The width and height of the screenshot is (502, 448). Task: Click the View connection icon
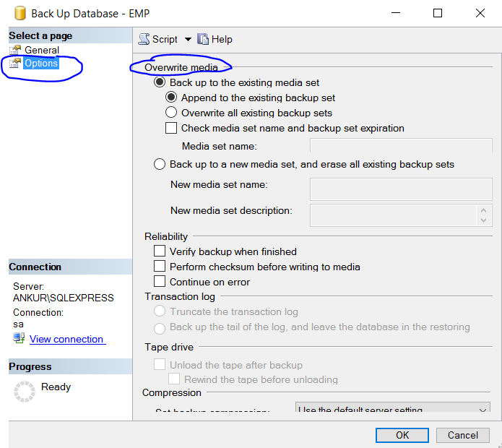click(x=19, y=338)
